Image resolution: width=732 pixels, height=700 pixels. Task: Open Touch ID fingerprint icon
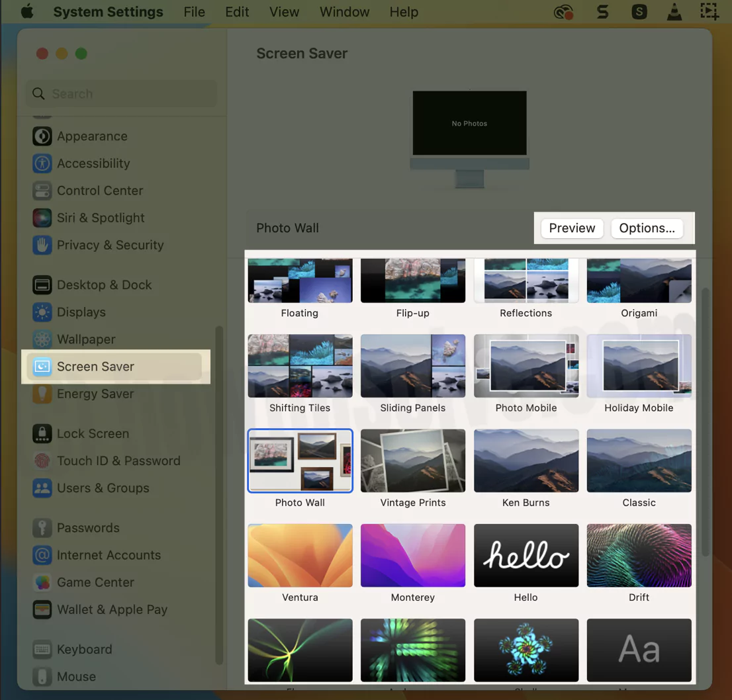[x=42, y=461]
